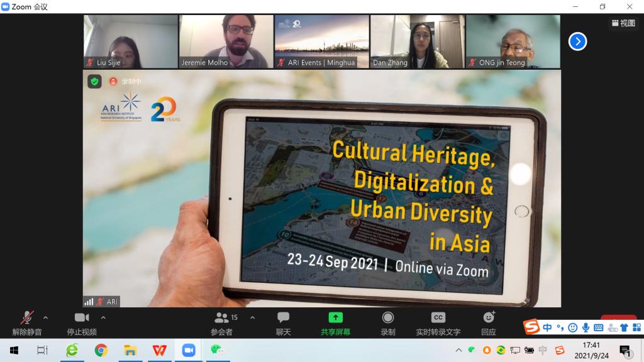Open Google Chrome from the taskbar

[101, 350]
